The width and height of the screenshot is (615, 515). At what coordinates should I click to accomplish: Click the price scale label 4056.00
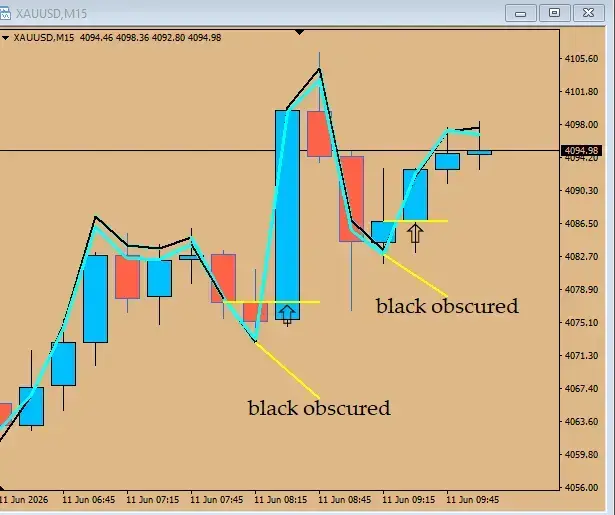581,488
